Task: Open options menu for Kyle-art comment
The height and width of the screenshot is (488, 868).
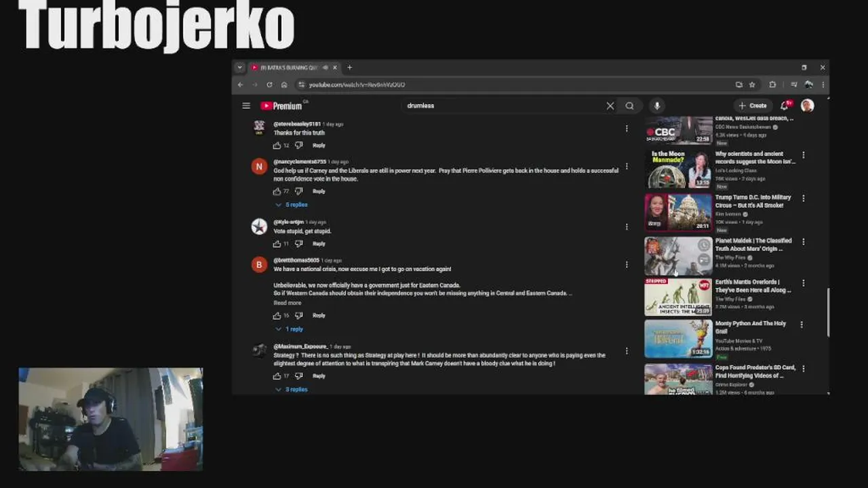Action: 627,226
